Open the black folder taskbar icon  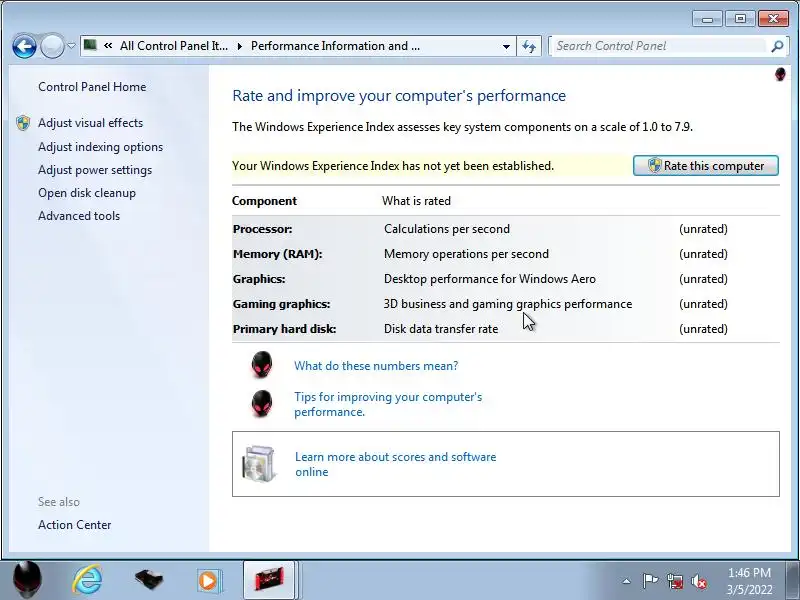coord(149,580)
